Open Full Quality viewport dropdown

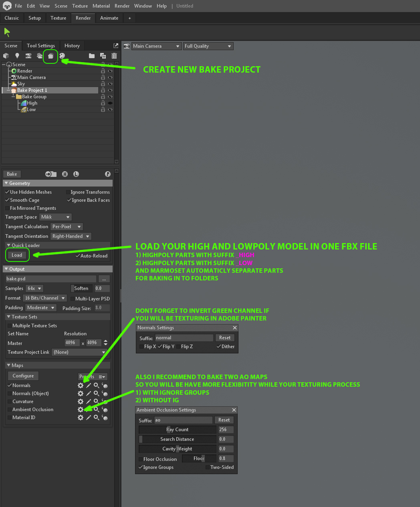(x=208, y=46)
